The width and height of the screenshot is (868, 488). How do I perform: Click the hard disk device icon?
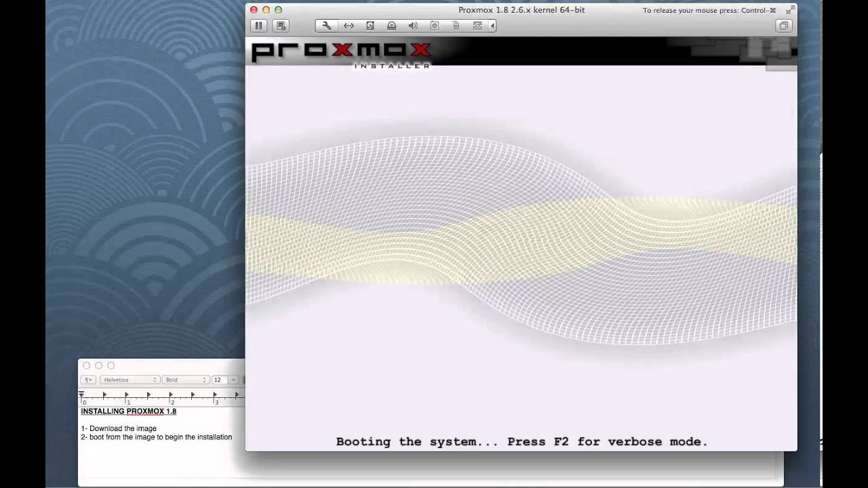point(370,26)
